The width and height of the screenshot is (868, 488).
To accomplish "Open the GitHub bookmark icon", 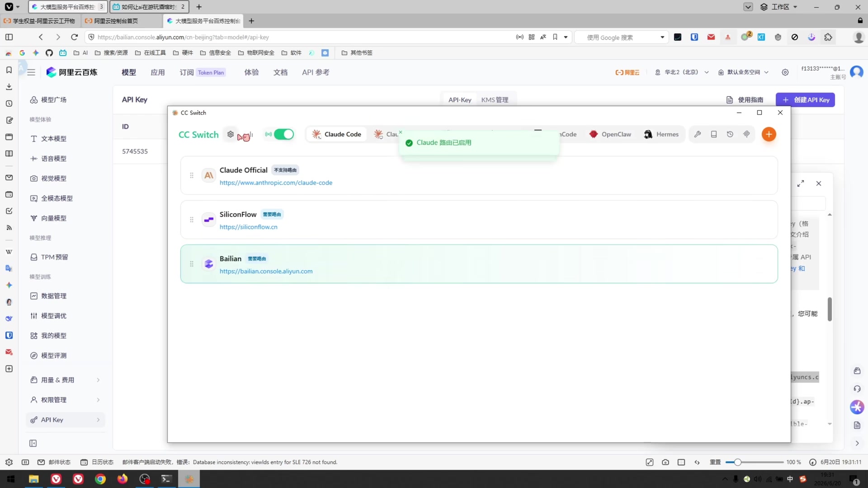I will click(x=49, y=53).
